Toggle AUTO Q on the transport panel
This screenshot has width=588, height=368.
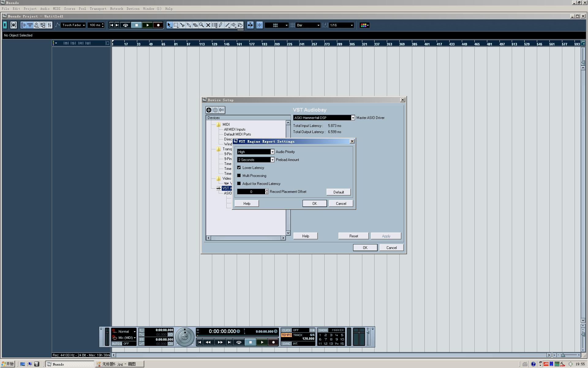[117, 344]
